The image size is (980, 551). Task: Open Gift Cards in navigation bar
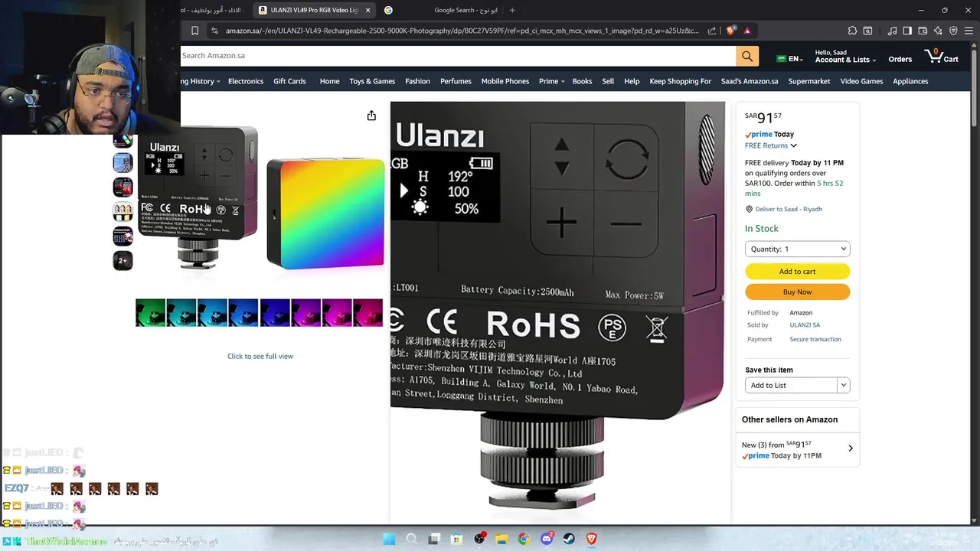289,81
